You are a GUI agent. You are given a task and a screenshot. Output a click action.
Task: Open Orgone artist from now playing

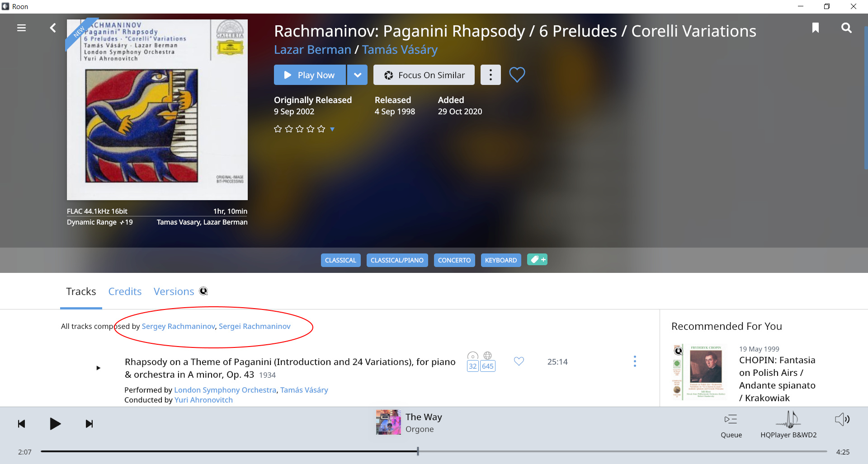pyautogui.click(x=420, y=429)
